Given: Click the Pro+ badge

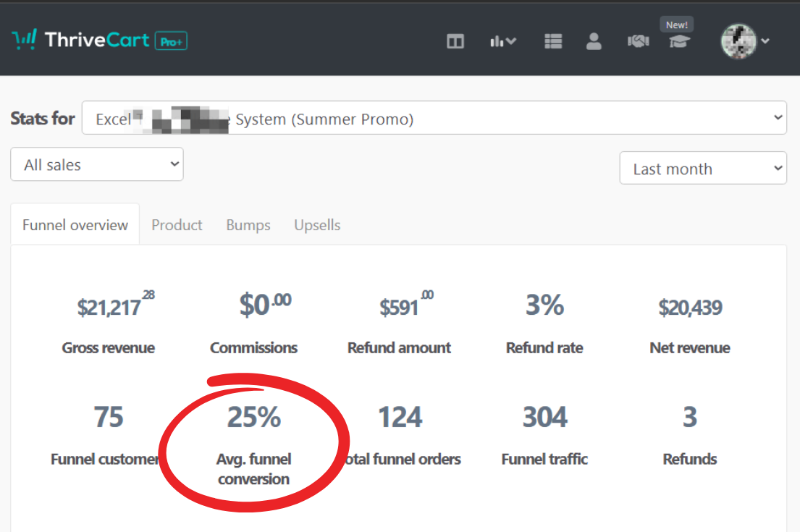Looking at the screenshot, I should point(171,41).
